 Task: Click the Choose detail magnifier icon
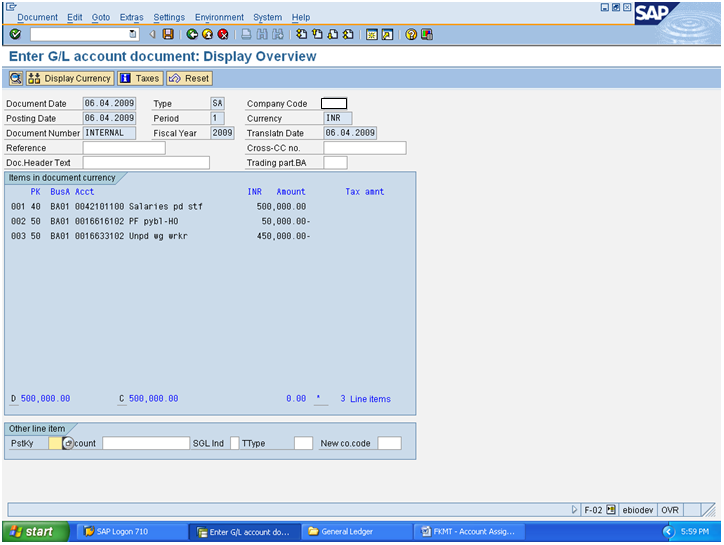pyautogui.click(x=16, y=79)
